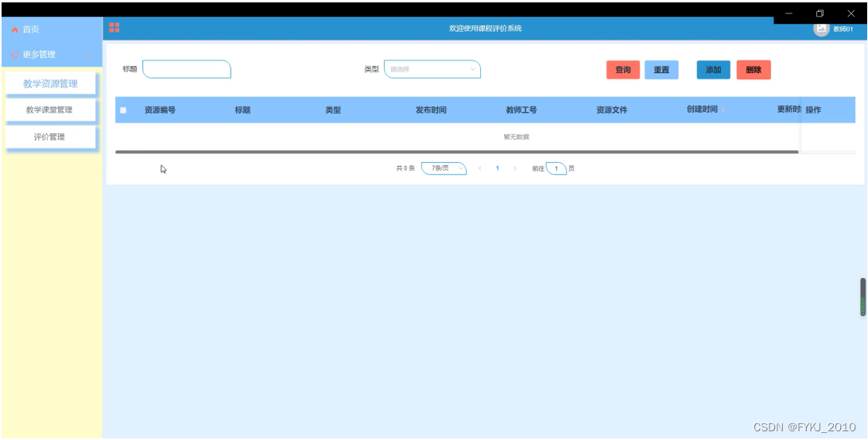This screenshot has height=440, width=868.
Task: Click page number 1
Action: pos(498,168)
